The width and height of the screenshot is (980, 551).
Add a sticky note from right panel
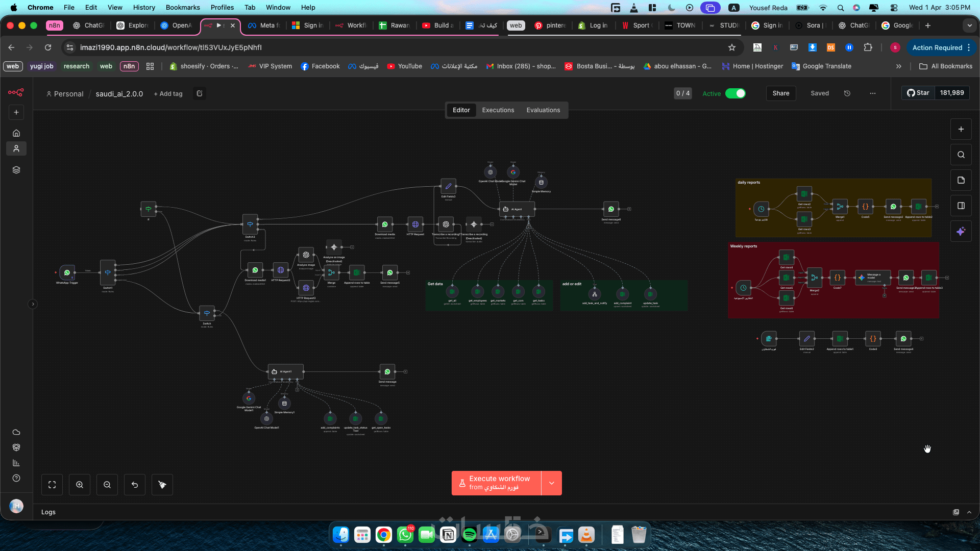961,180
